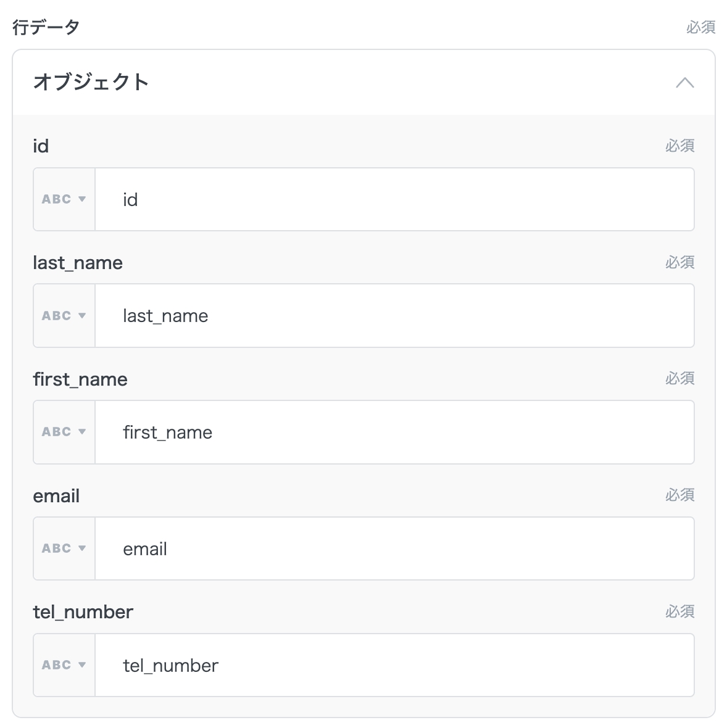Click the 行データ section label

point(46,27)
